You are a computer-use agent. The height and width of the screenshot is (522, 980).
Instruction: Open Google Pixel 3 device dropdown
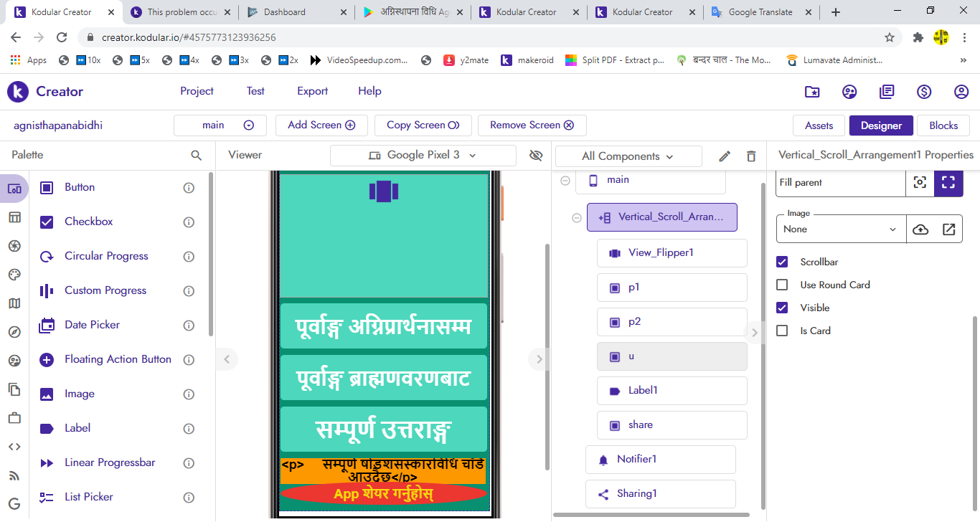[423, 155]
